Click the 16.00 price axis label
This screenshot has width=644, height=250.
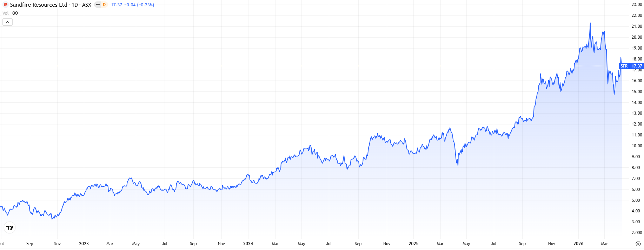(637, 81)
